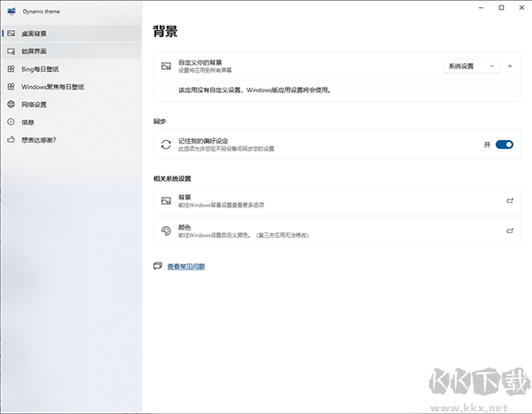This screenshot has height=414, width=532.
Task: Open external link icon for 背景 row
Action: click(x=510, y=201)
